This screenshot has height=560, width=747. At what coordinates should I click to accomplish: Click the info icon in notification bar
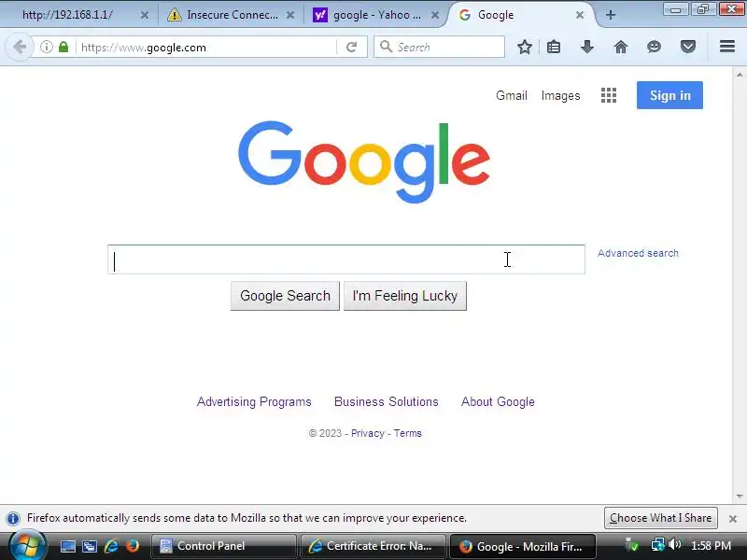click(13, 518)
